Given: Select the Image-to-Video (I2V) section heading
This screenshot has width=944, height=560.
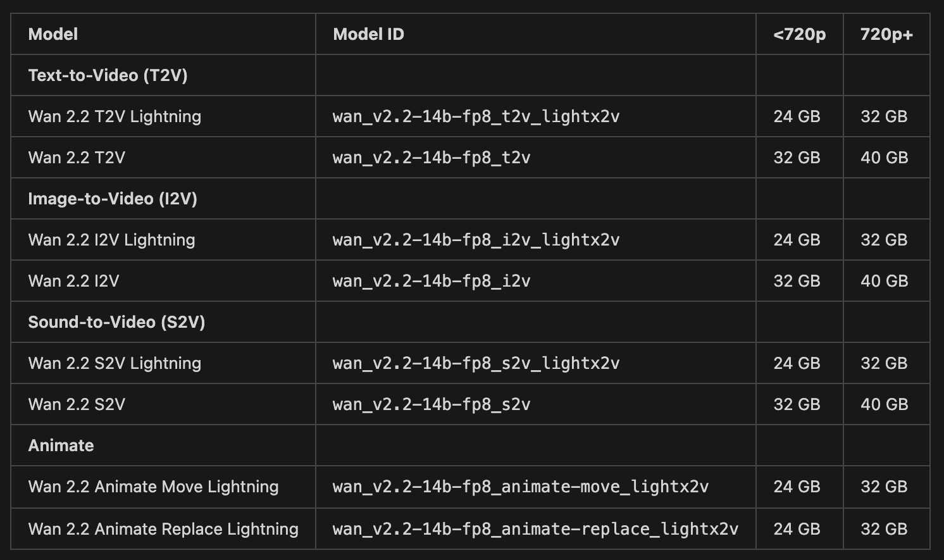Looking at the screenshot, I should click(113, 199).
